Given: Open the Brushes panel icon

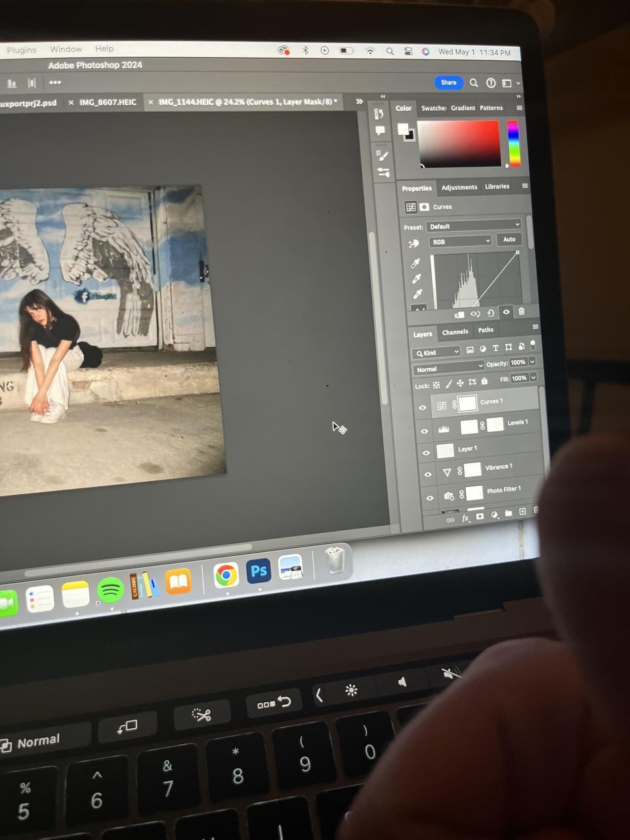Looking at the screenshot, I should [x=384, y=173].
